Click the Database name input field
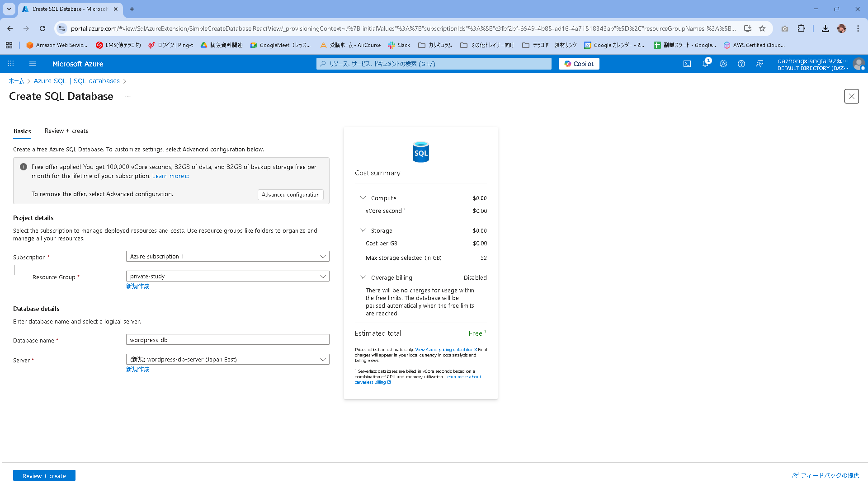 tap(227, 340)
